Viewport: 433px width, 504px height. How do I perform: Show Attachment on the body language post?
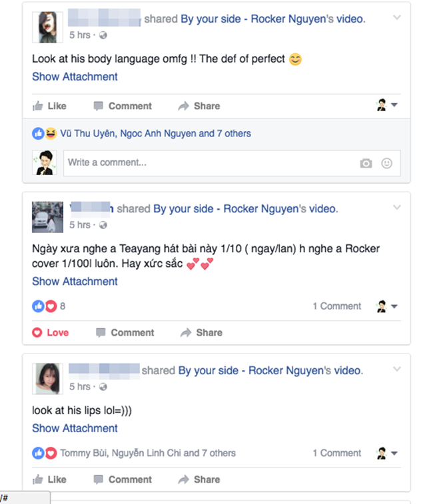[75, 77]
